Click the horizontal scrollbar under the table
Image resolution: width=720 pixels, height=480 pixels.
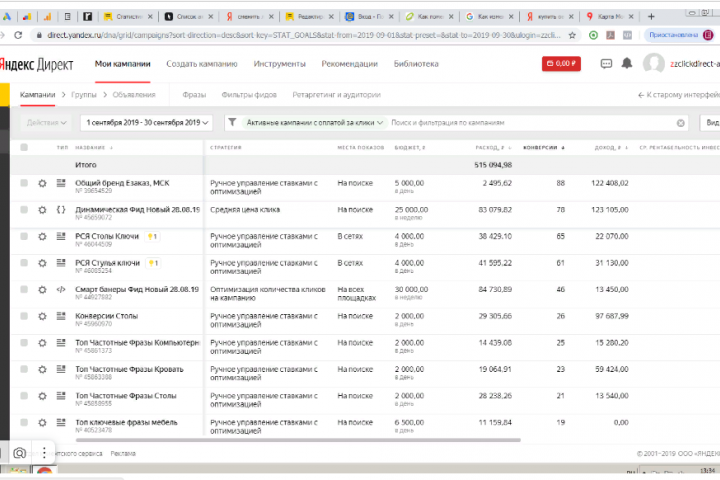tap(298, 440)
